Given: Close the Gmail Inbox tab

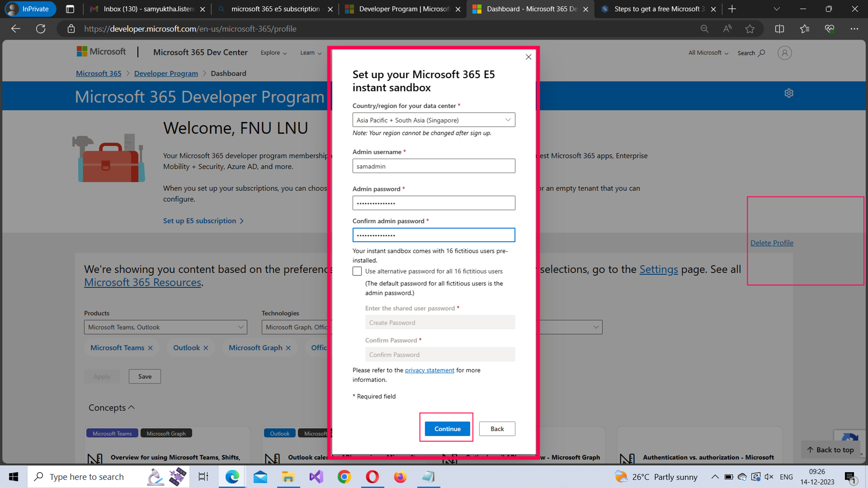Looking at the screenshot, I should tap(203, 9).
